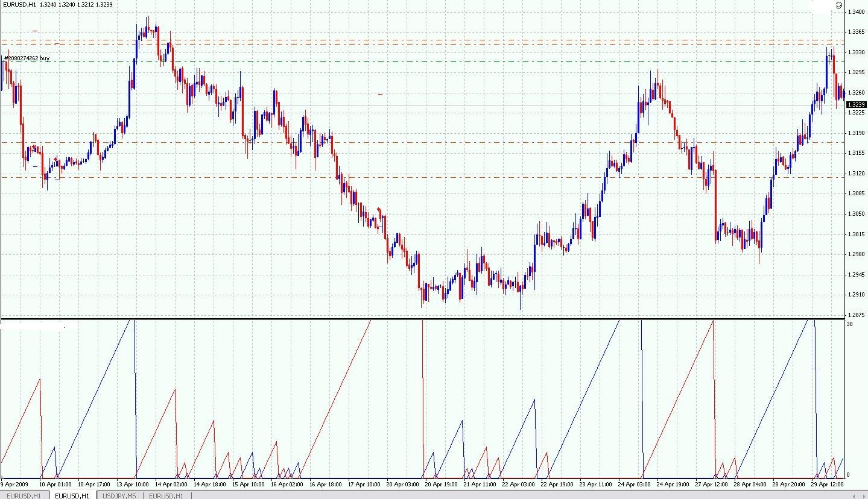Click the 1.3015 price axis label
Image resolution: width=868 pixels, height=499 pixels.
(857, 234)
